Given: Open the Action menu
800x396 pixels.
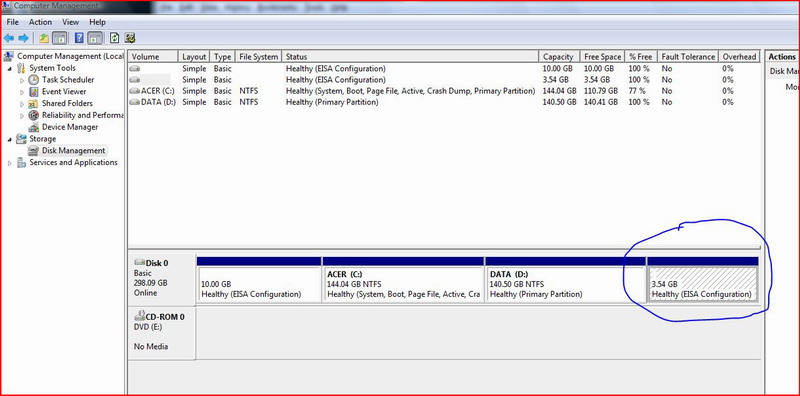Looking at the screenshot, I should [x=40, y=22].
